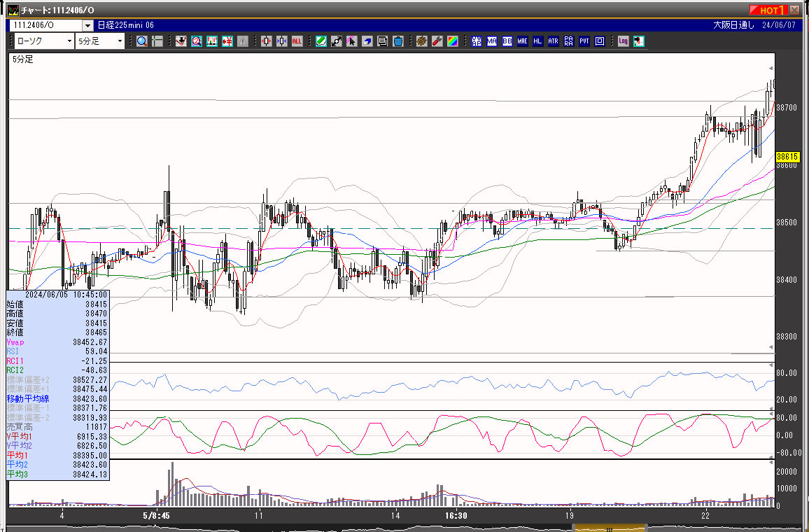This screenshot has width=809, height=532.
Task: Select the green pencil drawing tool
Action: tap(321, 41)
